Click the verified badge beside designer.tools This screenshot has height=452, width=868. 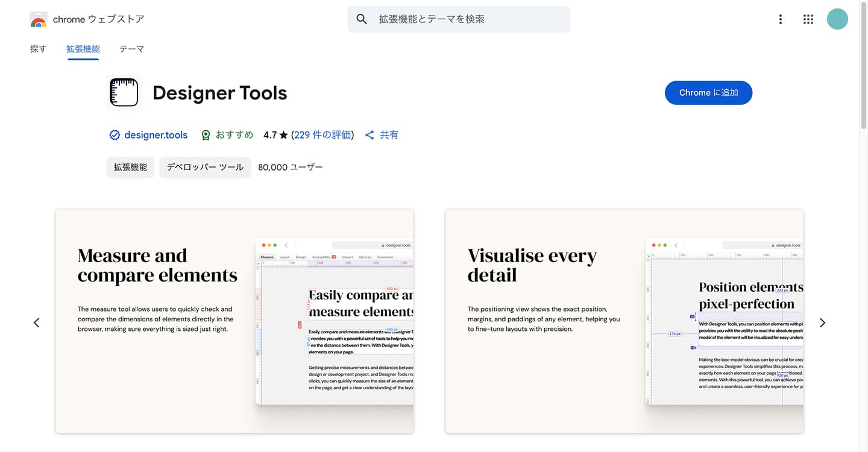(115, 135)
